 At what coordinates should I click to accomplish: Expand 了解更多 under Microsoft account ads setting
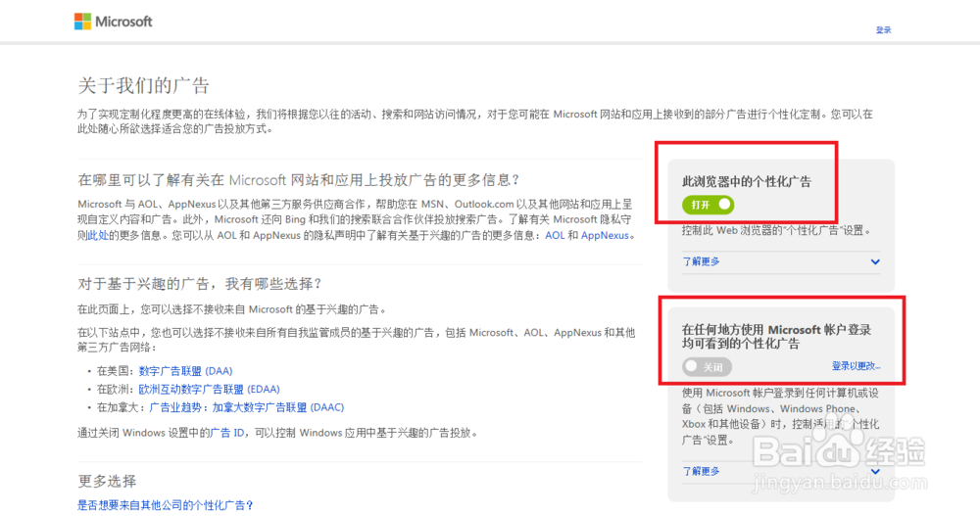(x=701, y=472)
